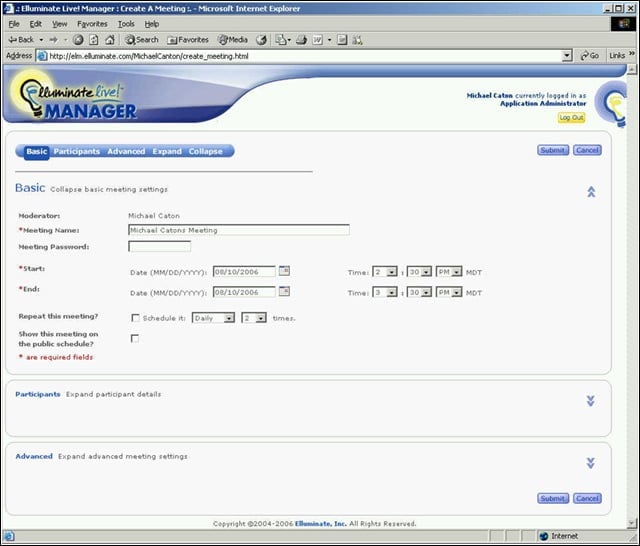Open the Favorites toolbar button
This screenshot has width=640, height=546.
coord(188,40)
